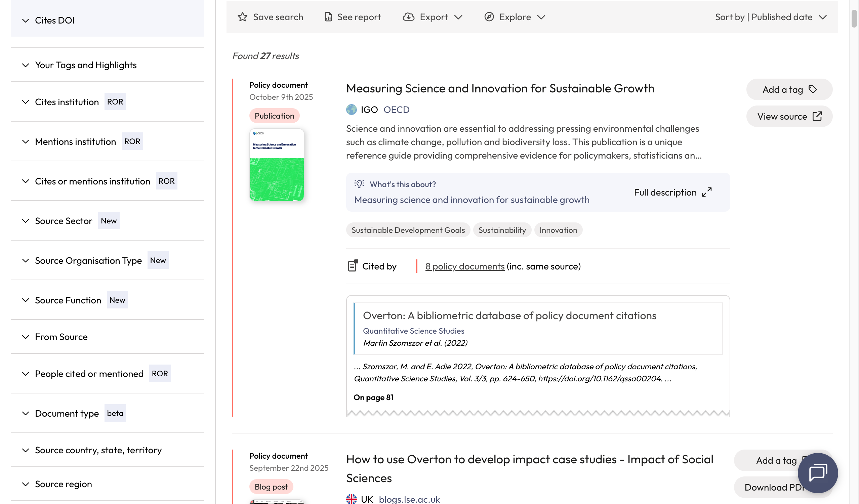Expand the Mentions institution filter
The image size is (859, 504).
pos(108,141)
